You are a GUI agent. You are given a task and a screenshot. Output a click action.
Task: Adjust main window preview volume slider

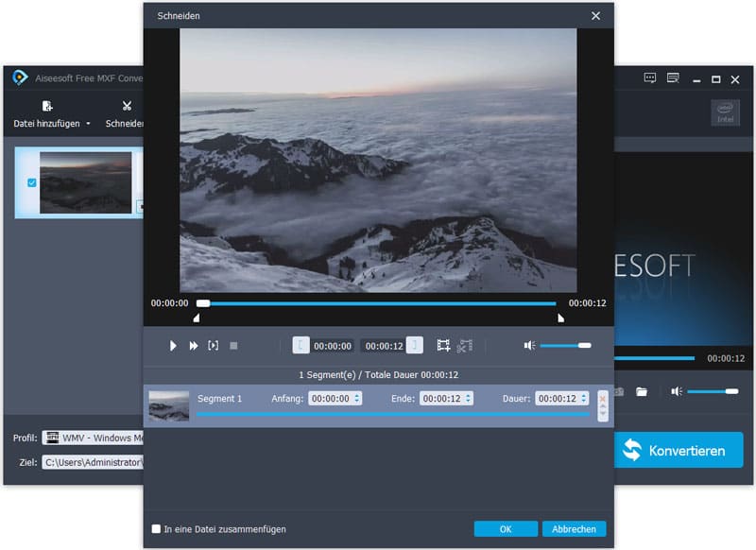coord(713,391)
